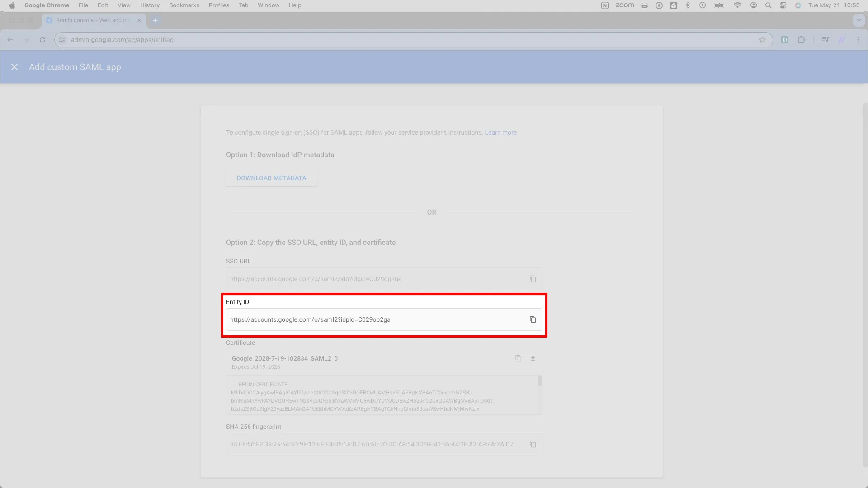Close the Add custom SAML app dialog

pos(14,67)
